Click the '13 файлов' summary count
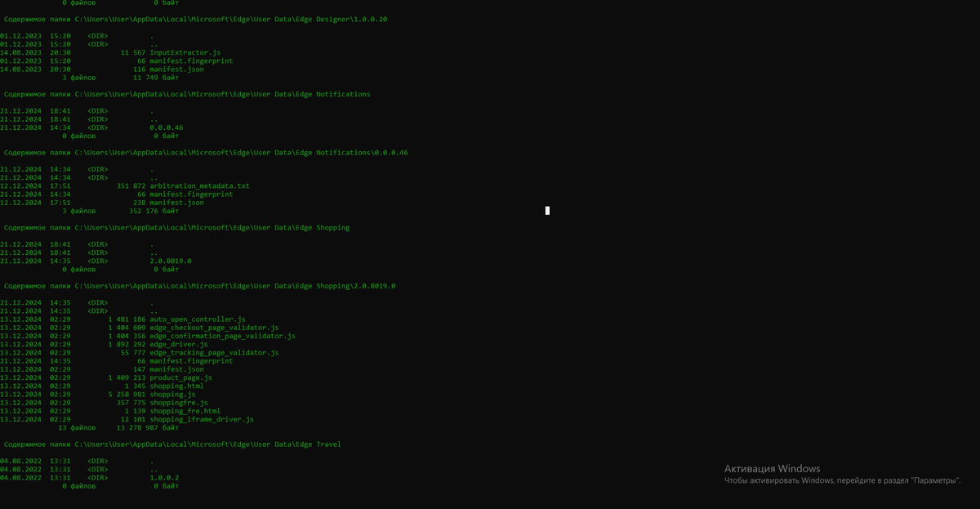This screenshot has height=509, width=980. click(x=77, y=427)
